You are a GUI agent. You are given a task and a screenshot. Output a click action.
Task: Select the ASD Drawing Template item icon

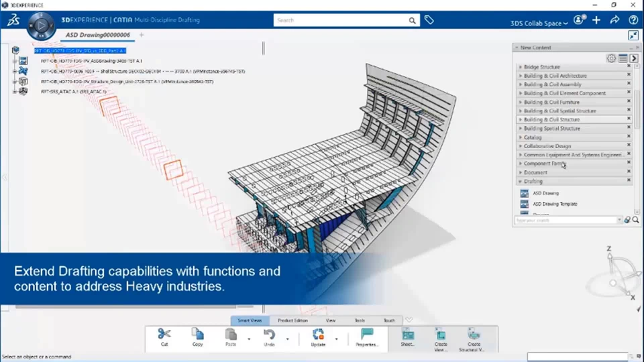[525, 204]
